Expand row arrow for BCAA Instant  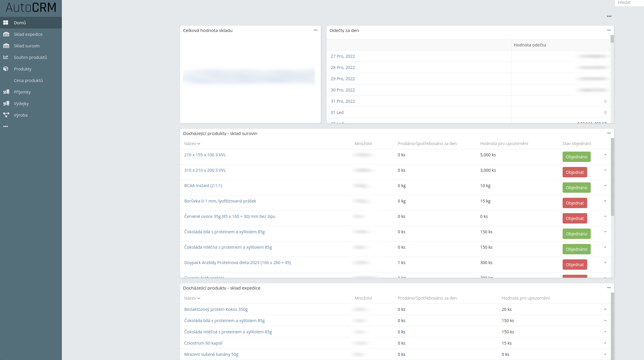605,186
